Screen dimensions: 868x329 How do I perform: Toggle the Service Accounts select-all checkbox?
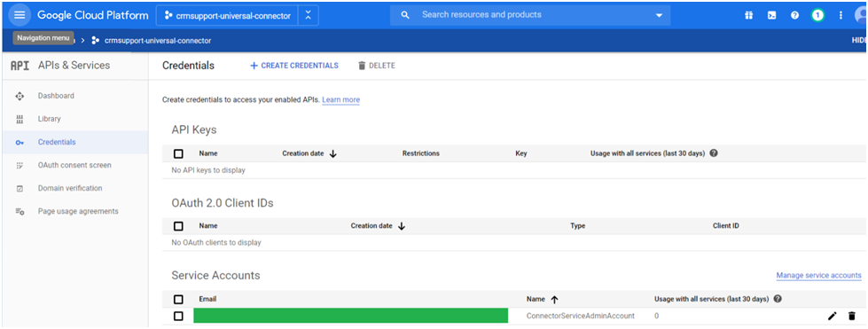pos(178,300)
